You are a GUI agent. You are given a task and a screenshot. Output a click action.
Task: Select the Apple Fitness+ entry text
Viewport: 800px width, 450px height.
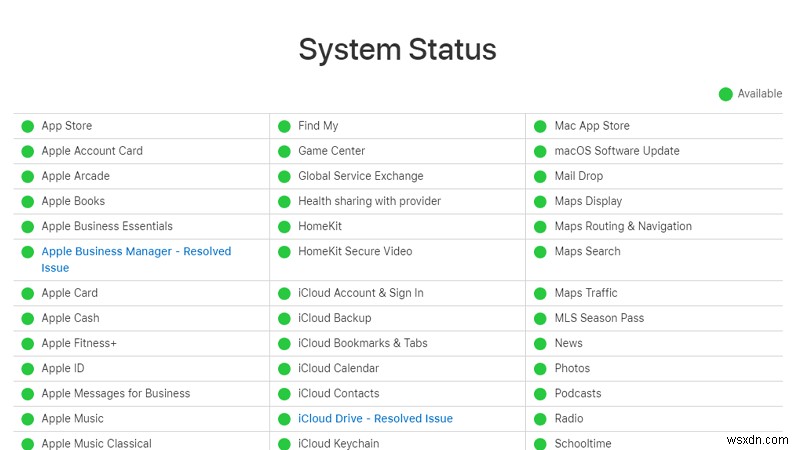point(79,343)
